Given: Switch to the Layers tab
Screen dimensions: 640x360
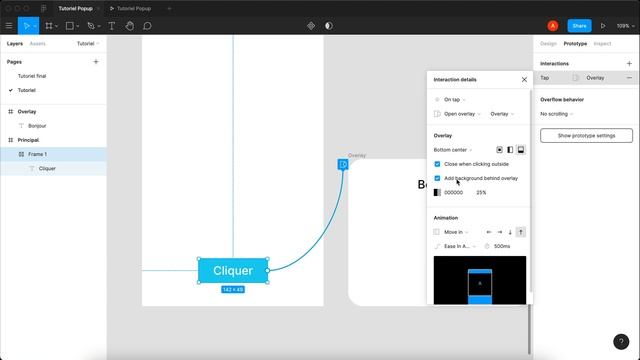Looking at the screenshot, I should click(x=15, y=44).
